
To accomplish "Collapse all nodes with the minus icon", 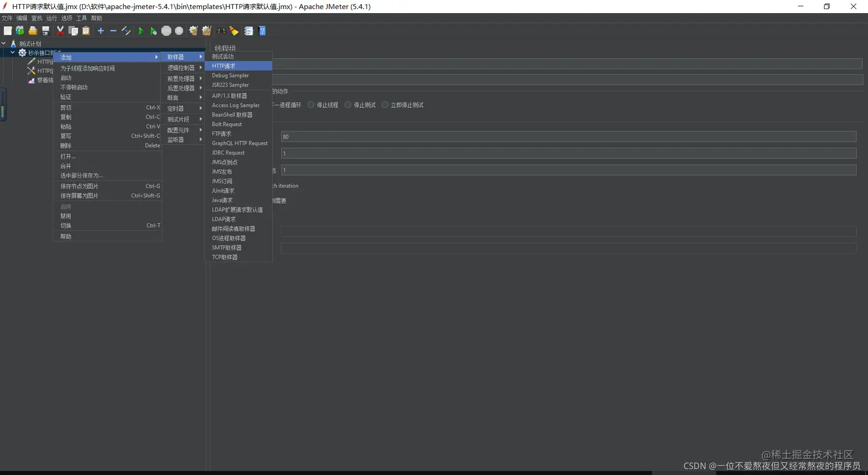I will click(x=113, y=31).
